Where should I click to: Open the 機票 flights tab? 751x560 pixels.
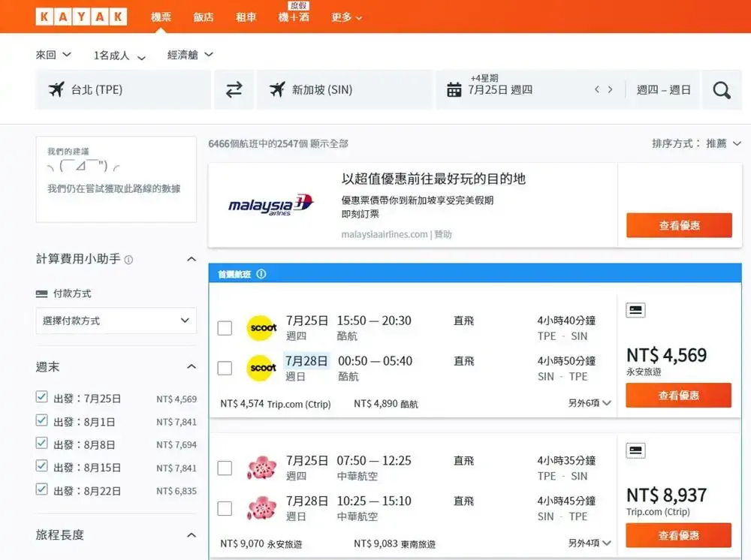pos(161,17)
